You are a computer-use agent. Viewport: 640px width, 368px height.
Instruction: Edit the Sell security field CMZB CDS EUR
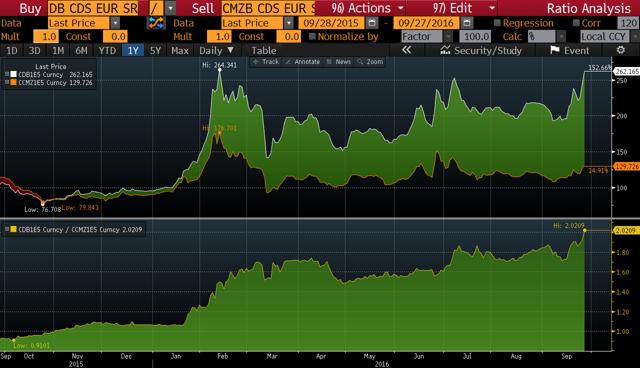tap(268, 8)
